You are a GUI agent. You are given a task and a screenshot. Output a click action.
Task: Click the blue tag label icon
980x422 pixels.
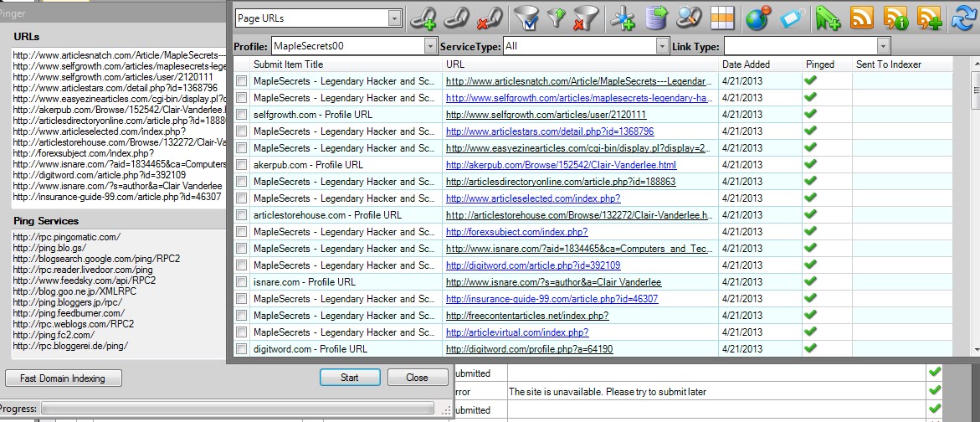click(792, 18)
